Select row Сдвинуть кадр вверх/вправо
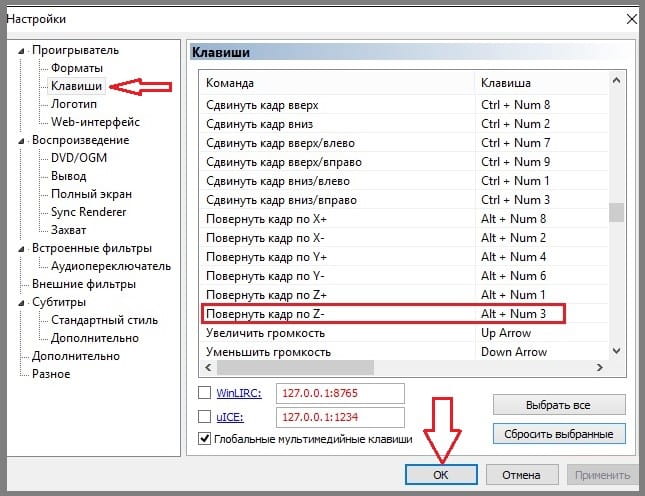Screen dimensions: 645x496 point(404,162)
